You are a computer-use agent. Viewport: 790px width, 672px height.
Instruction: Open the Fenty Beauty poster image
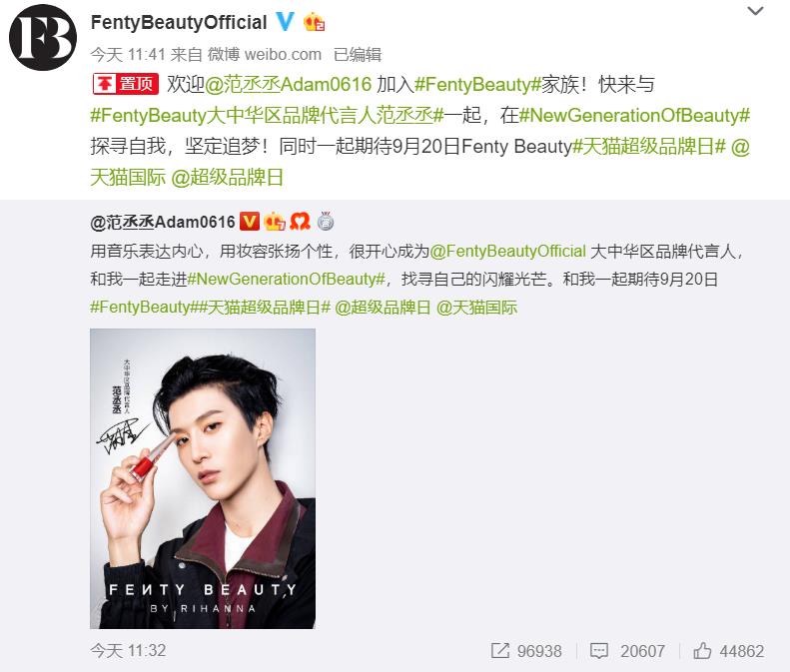pyautogui.click(x=203, y=478)
